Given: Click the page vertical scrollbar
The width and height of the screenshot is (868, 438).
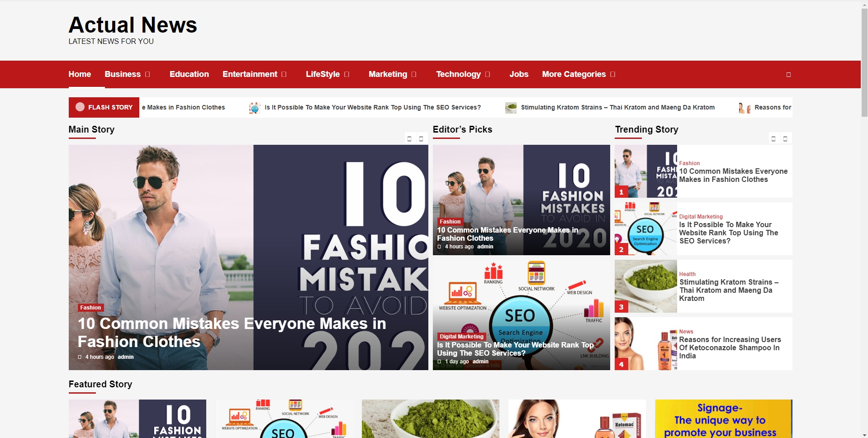Looking at the screenshot, I should (x=864, y=63).
